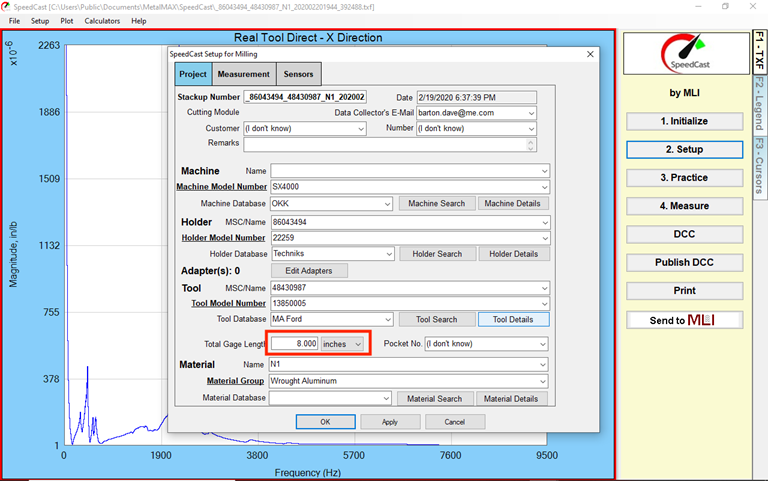Expand the Data Collector's E-Mail dropdown

tap(531, 113)
